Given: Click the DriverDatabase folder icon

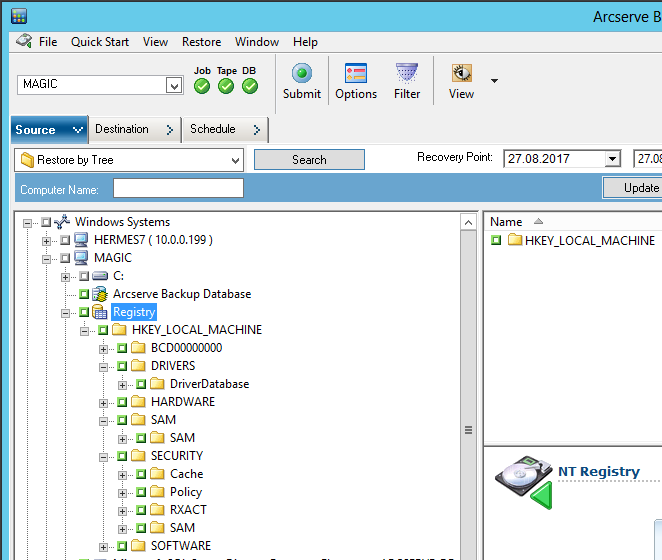Looking at the screenshot, I should pos(157,383).
